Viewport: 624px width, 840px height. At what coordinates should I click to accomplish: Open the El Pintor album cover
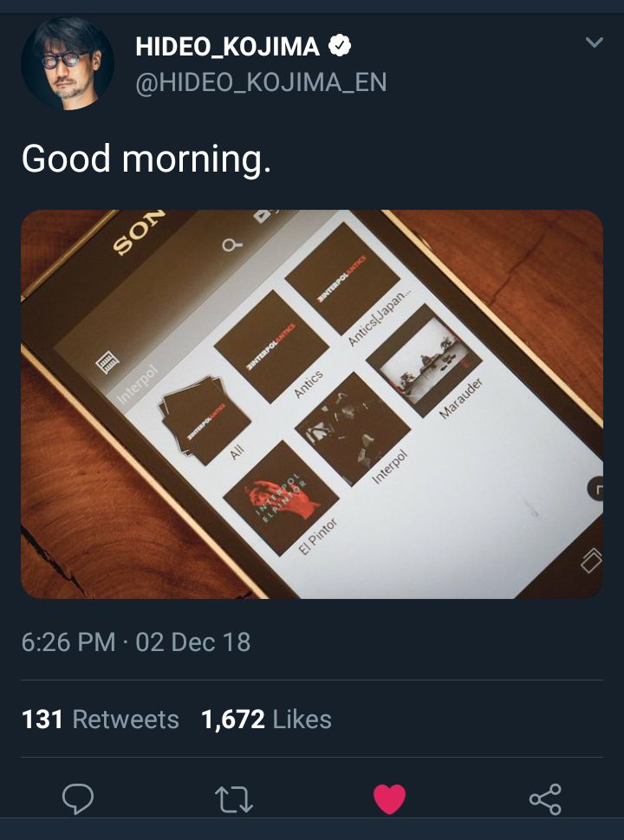pyautogui.click(x=279, y=497)
